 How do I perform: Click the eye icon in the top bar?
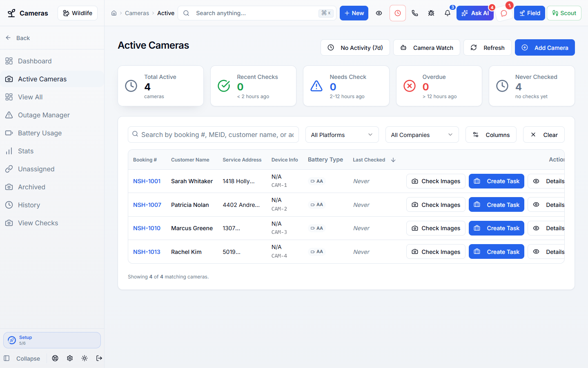pyautogui.click(x=379, y=13)
